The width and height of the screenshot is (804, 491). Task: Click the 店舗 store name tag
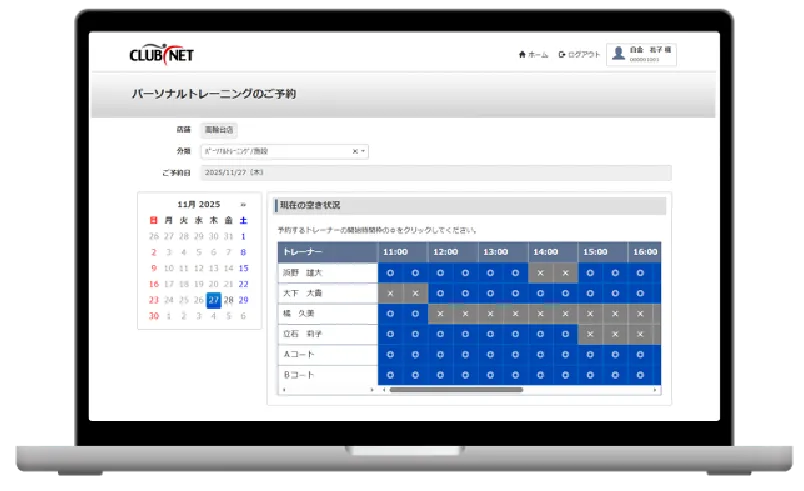point(219,130)
